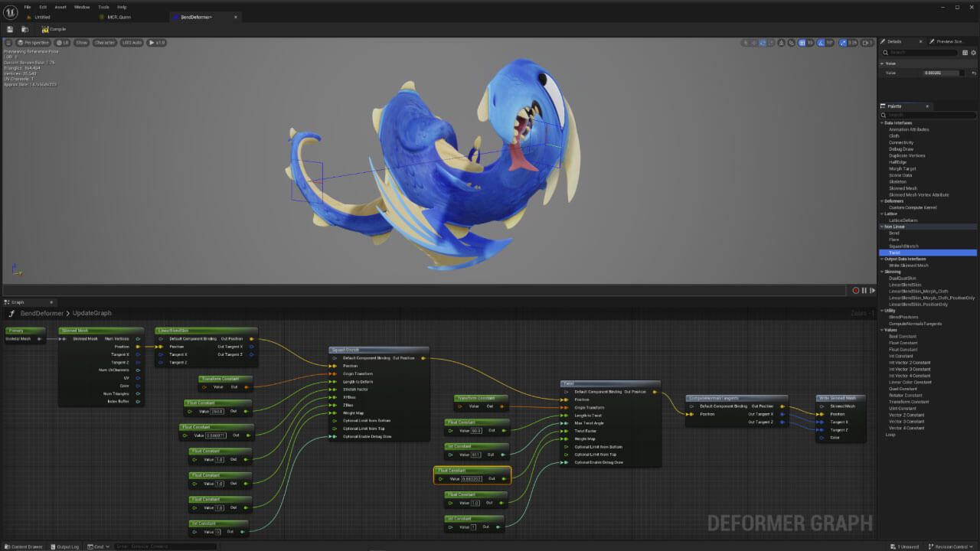Select the viewport select-mode tool
980x551 pixels.
point(746,43)
